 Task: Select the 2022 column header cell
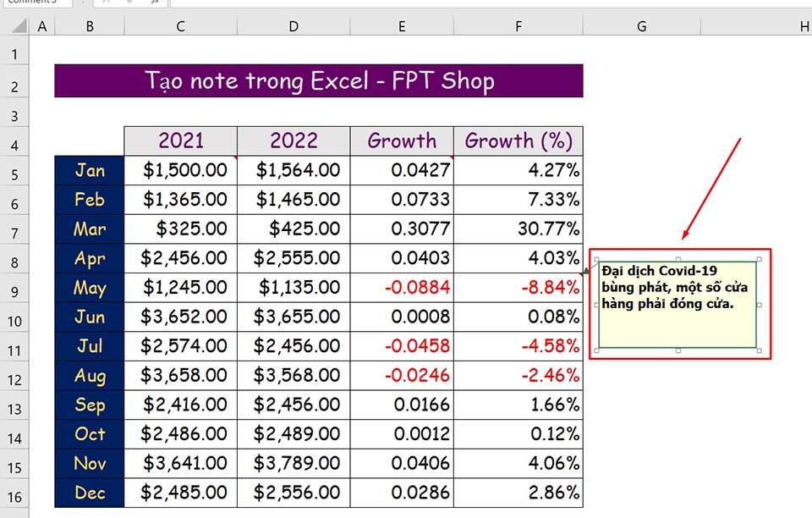[x=293, y=141]
